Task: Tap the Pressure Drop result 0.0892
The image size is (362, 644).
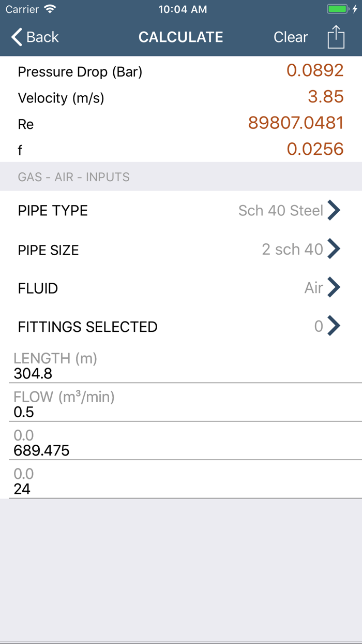Action: pyautogui.click(x=315, y=70)
